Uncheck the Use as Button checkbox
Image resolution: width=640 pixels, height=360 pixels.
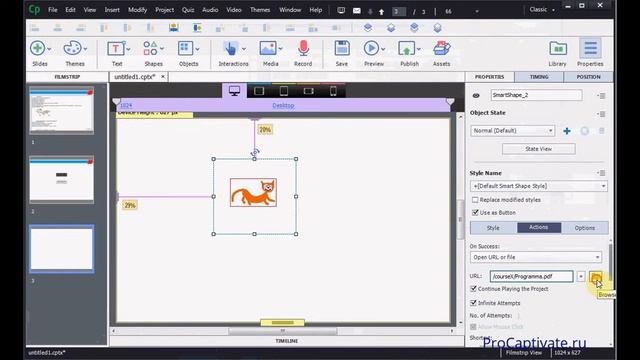pyautogui.click(x=475, y=213)
